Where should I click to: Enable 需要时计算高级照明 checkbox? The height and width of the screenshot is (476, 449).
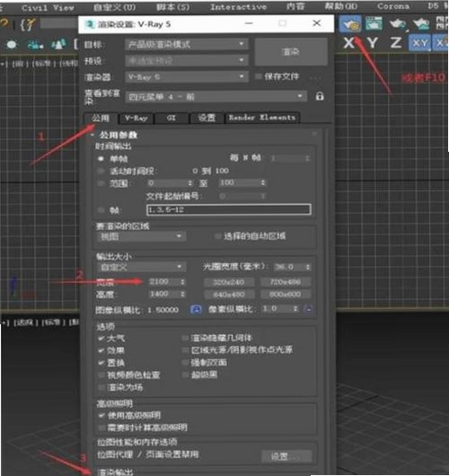coord(101,428)
